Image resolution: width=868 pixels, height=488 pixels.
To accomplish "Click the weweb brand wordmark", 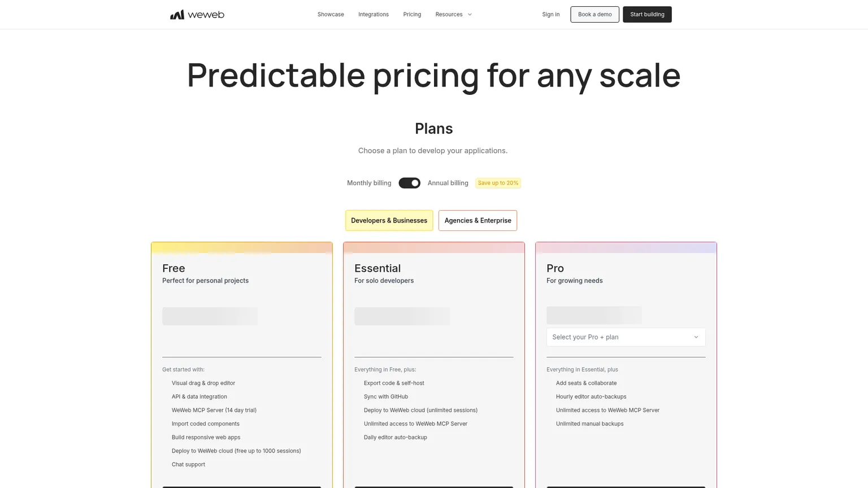I will click(206, 15).
